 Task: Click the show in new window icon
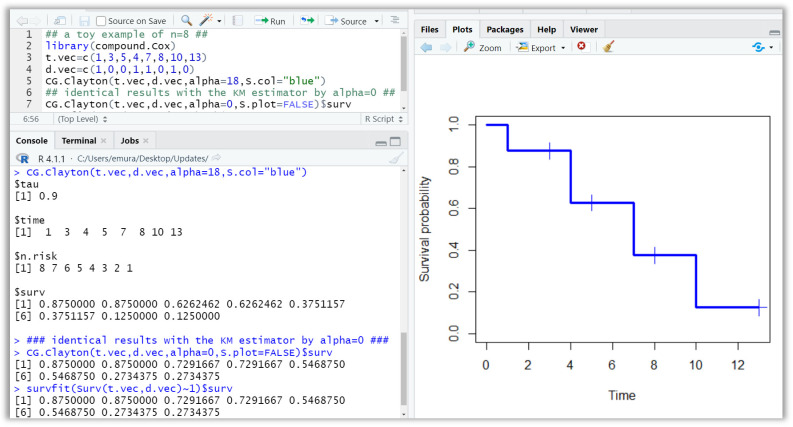point(60,20)
